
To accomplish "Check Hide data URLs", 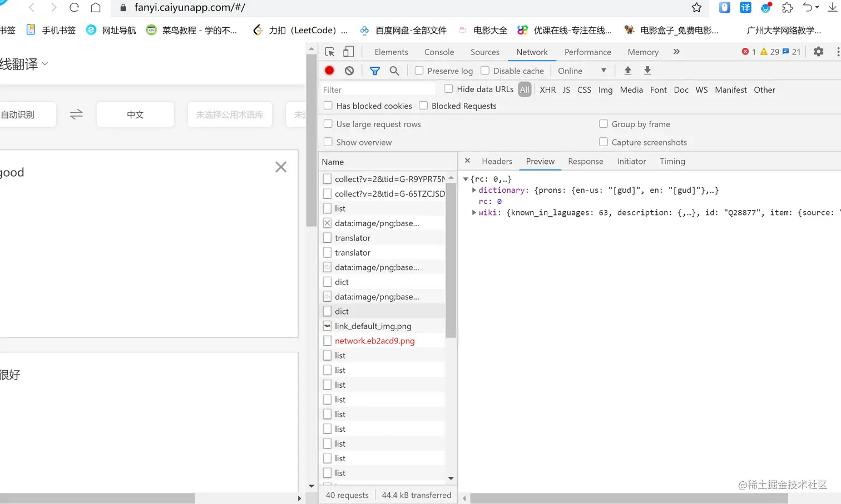I will click(448, 89).
